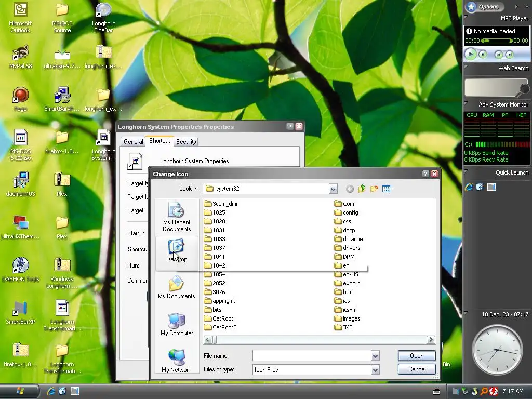Click Show Desktop icon in sidebar Quick Launch
532x399 pixels.
point(491,187)
